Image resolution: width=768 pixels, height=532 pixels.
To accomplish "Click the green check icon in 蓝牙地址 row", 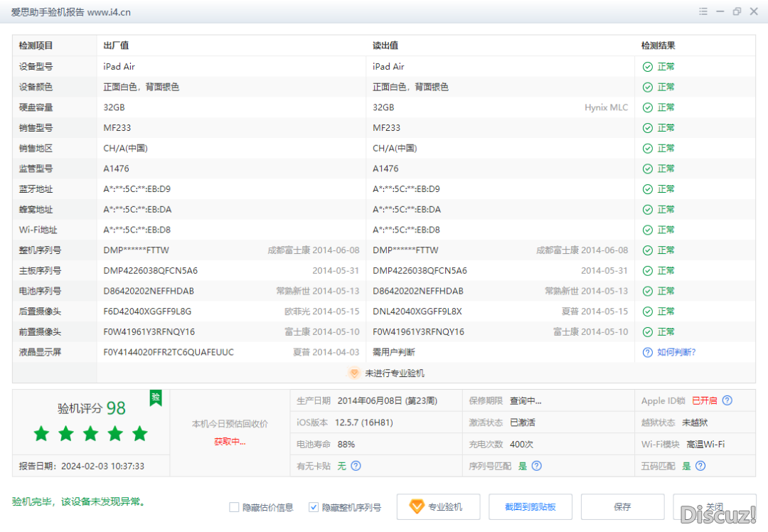I will (648, 189).
